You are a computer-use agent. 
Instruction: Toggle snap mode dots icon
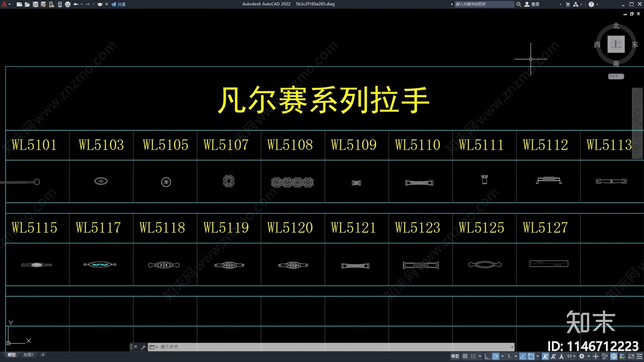473,356
